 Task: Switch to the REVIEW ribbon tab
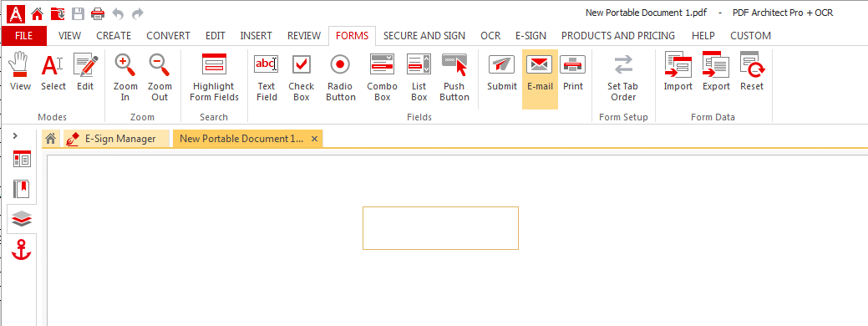(x=304, y=36)
